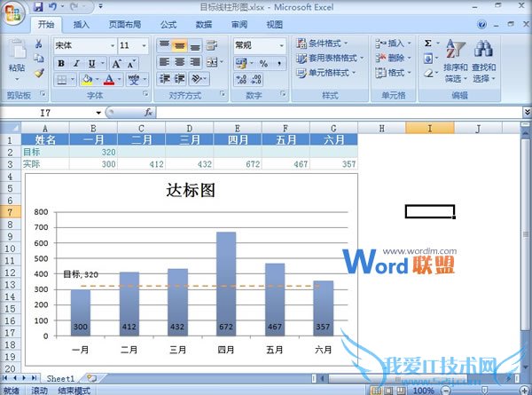Decrease indent in alignment group
Image resolution: width=532 pixels, height=395 pixels.
coord(165,79)
